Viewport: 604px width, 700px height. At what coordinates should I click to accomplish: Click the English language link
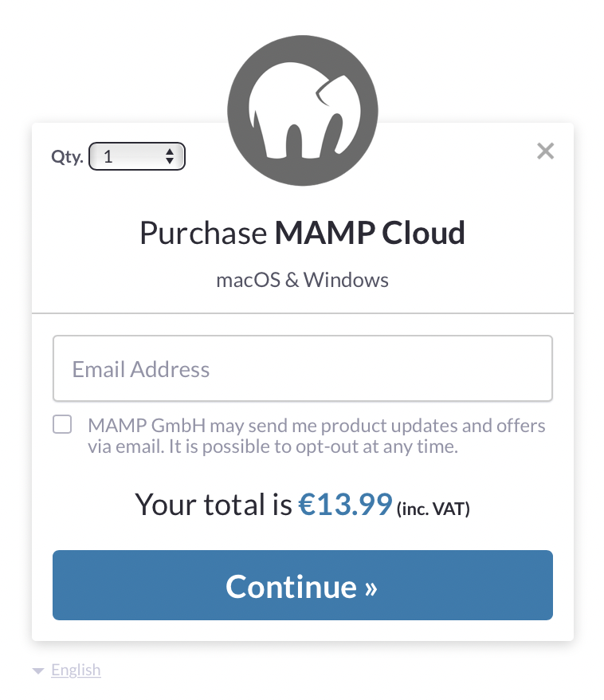pyautogui.click(x=76, y=670)
